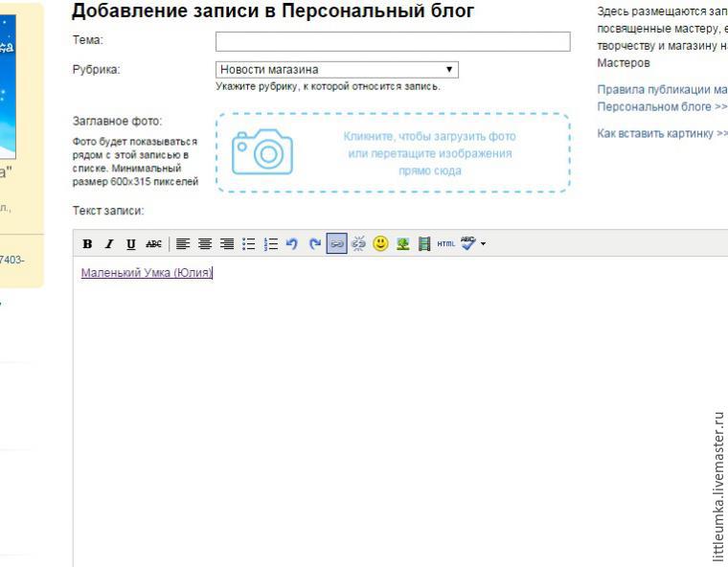This screenshot has width=728, height=567.
Task: Switch to HTML source editing
Action: [445, 244]
